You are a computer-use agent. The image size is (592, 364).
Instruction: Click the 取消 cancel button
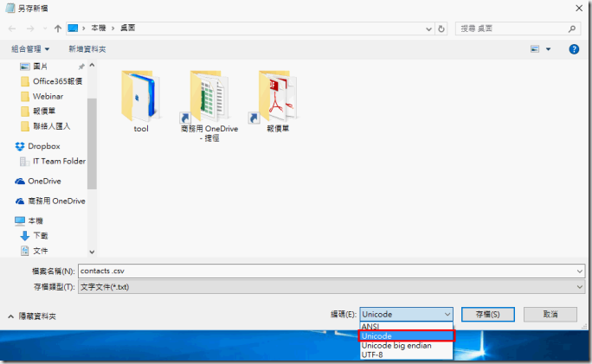pyautogui.click(x=550, y=314)
